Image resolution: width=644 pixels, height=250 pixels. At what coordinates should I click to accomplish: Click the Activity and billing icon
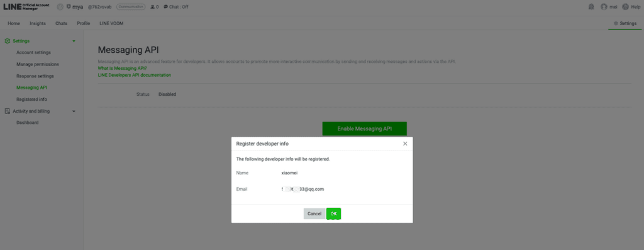coord(7,111)
